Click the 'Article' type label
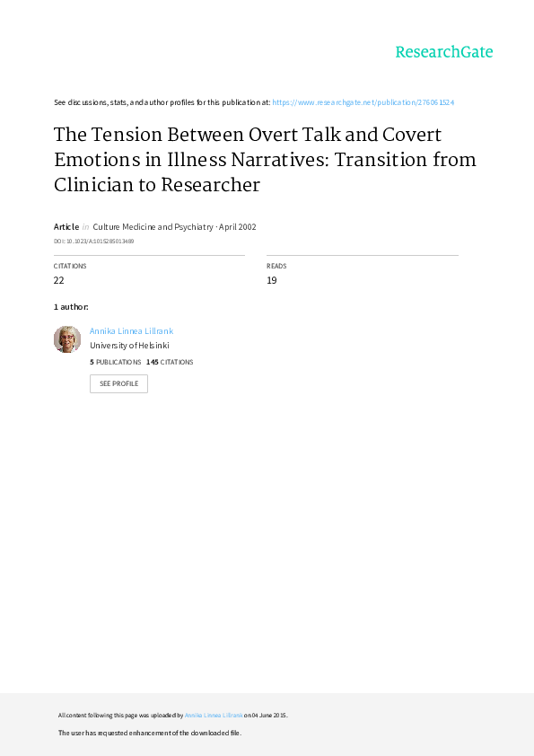The width and height of the screenshot is (534, 756). [66, 226]
